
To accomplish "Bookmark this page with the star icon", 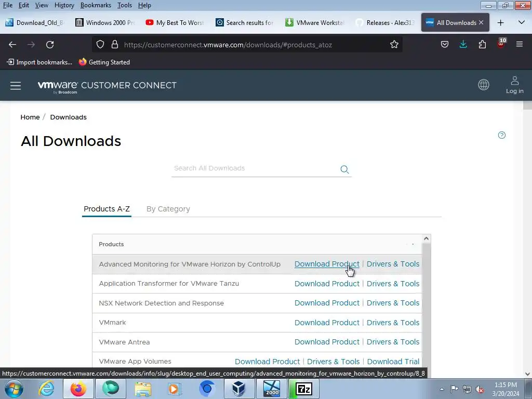I will tap(394, 45).
